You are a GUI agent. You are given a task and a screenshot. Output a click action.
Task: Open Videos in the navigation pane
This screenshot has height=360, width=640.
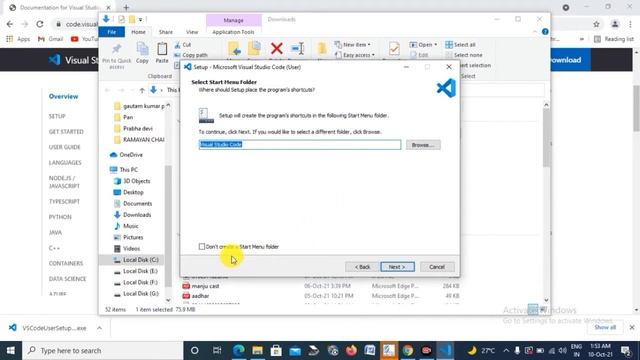(x=127, y=249)
